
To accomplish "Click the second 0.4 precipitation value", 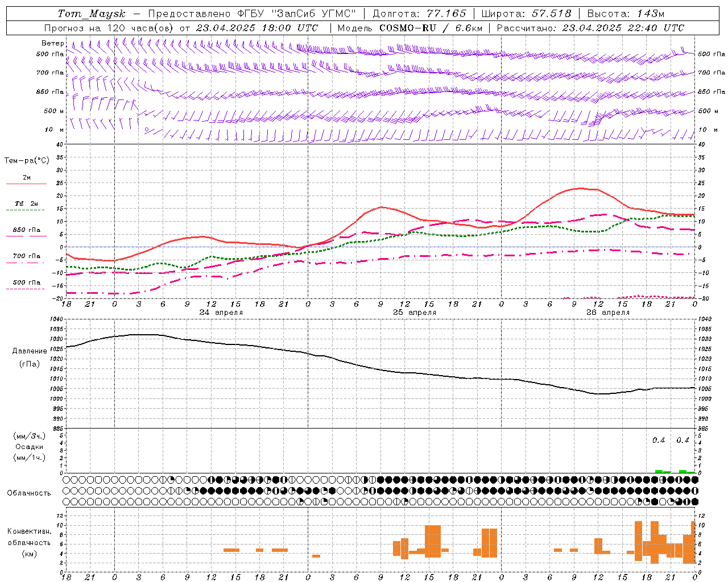I will click(x=682, y=440).
